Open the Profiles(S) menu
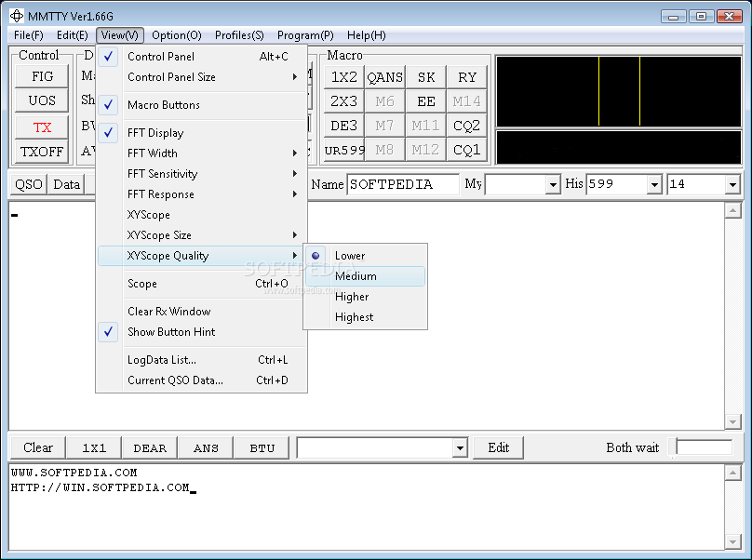This screenshot has height=560, width=752. point(239,35)
